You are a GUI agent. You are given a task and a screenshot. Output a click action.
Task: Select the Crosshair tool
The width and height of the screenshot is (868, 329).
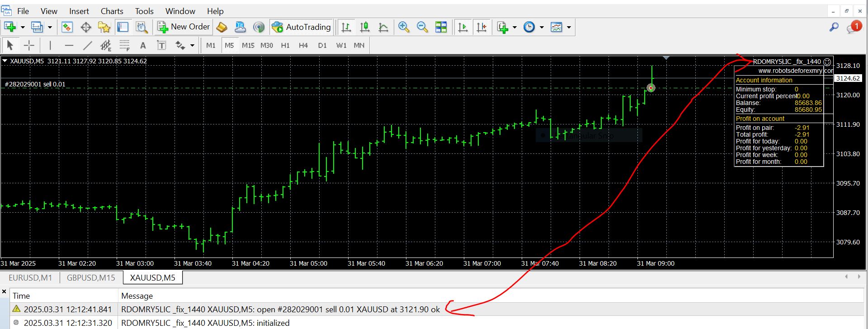[29, 45]
